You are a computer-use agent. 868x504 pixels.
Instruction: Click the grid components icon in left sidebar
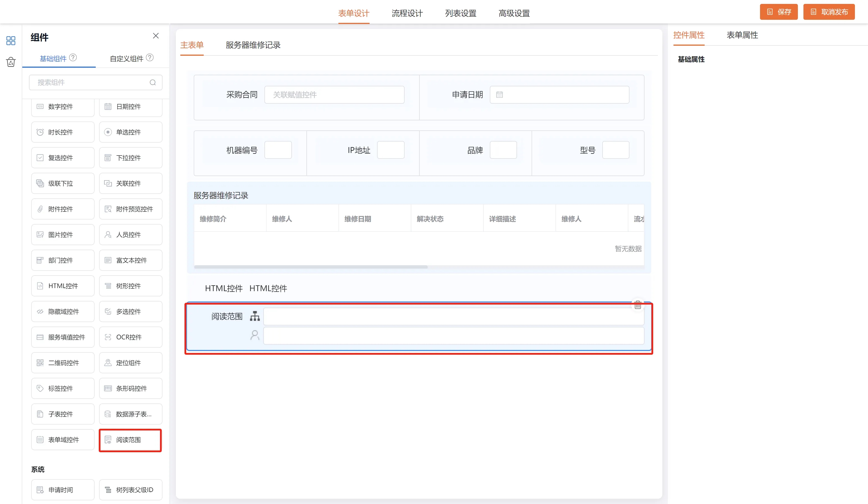(x=11, y=41)
